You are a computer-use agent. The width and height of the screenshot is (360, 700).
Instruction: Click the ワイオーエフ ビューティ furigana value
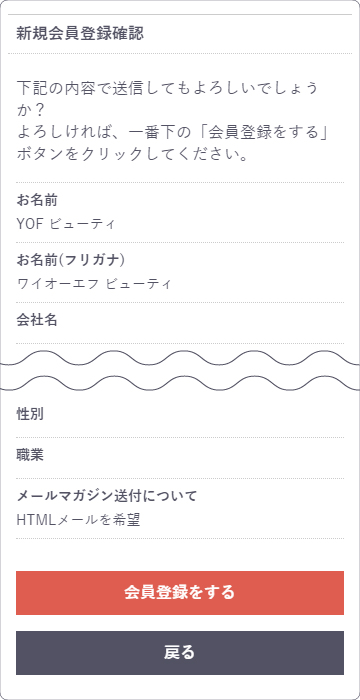click(x=94, y=283)
